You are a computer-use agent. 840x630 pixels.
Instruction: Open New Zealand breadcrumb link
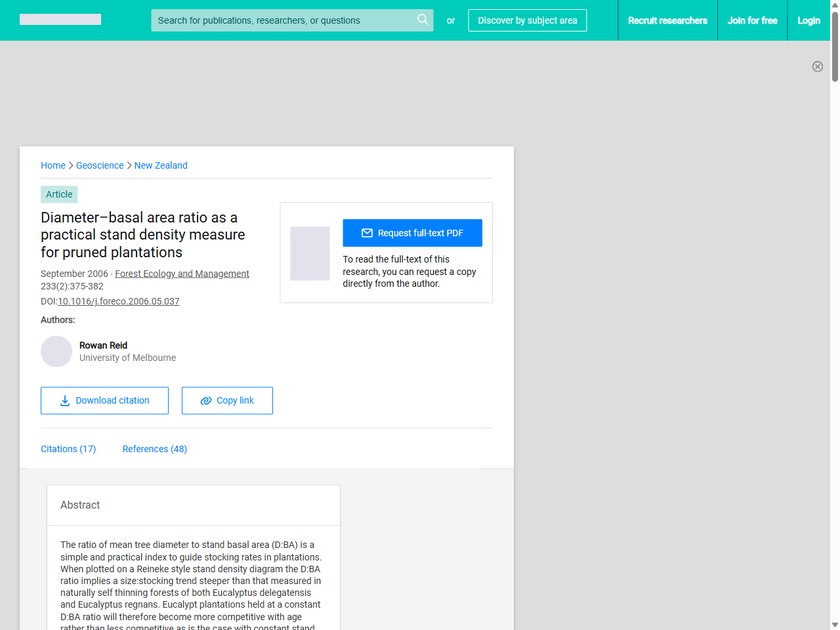161,165
